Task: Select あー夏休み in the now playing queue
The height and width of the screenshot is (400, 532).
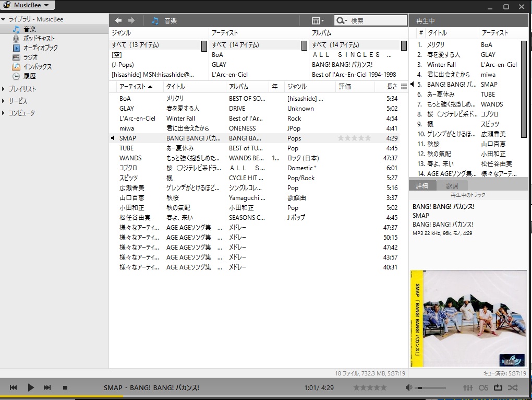Action: [x=440, y=95]
